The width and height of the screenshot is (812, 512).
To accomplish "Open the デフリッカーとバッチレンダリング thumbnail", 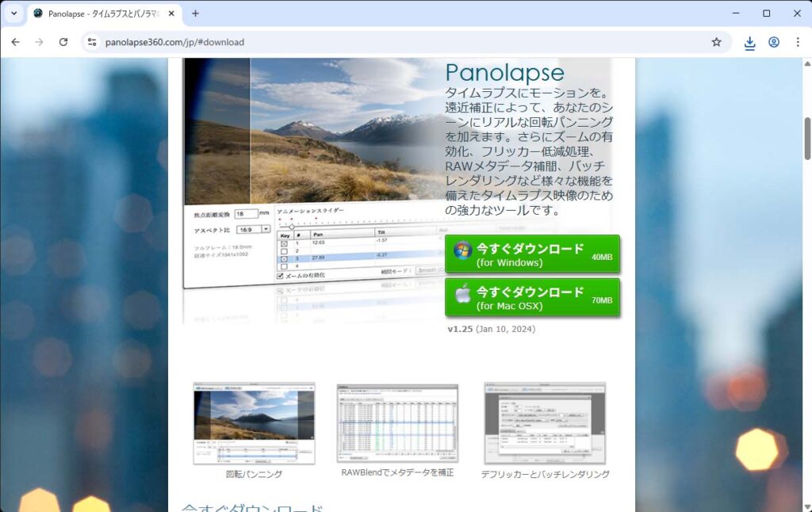I will point(545,423).
